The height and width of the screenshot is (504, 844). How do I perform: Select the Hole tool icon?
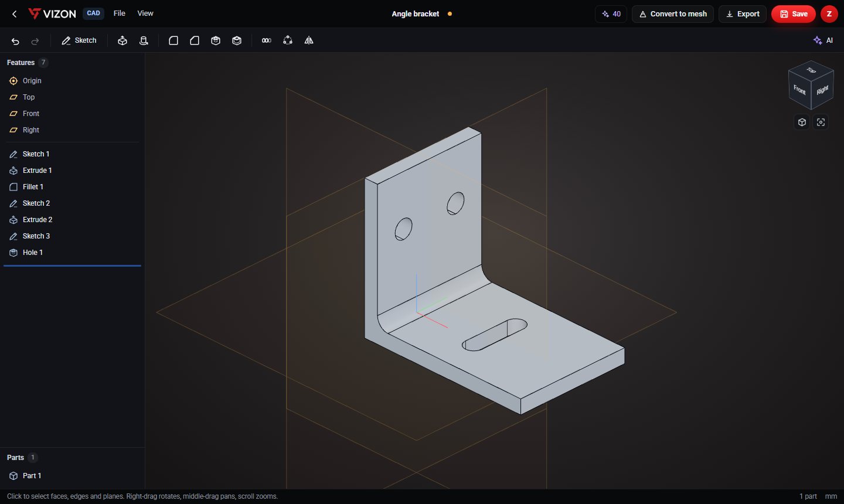[x=216, y=40]
